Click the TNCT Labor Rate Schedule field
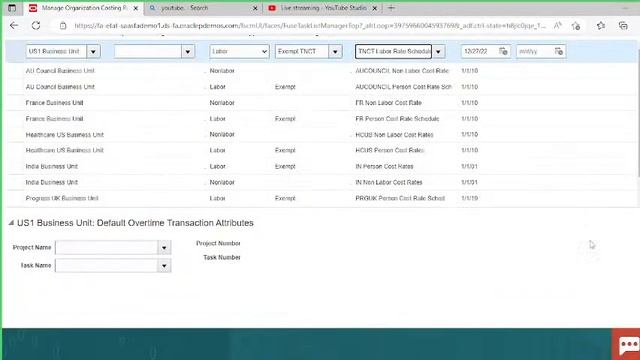 coord(393,51)
